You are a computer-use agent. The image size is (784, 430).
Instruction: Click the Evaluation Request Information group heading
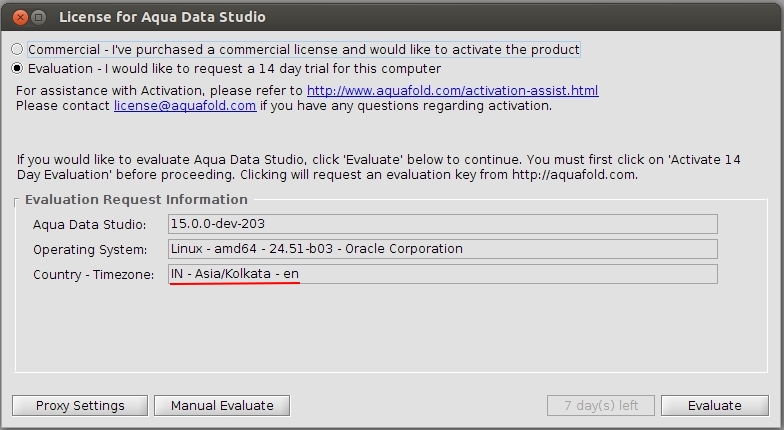tap(136, 199)
